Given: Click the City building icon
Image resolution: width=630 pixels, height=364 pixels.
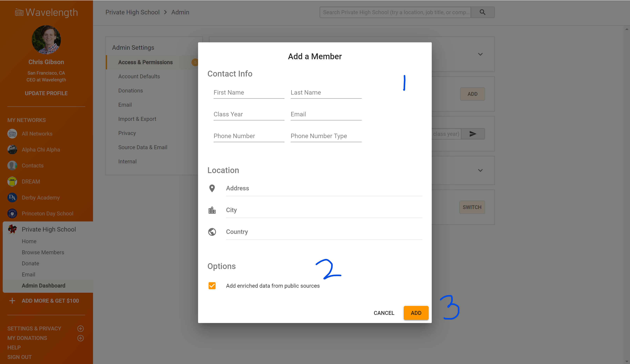Looking at the screenshot, I should point(212,210).
